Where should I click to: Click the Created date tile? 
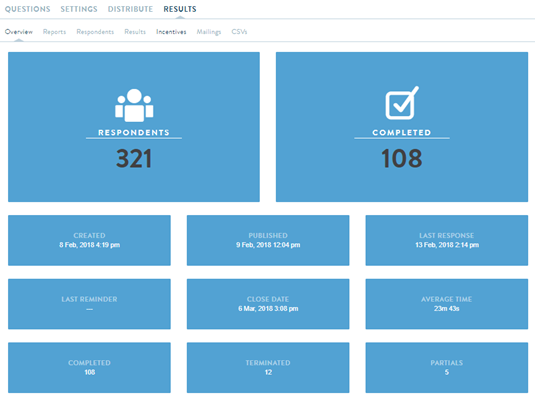pyautogui.click(x=89, y=240)
